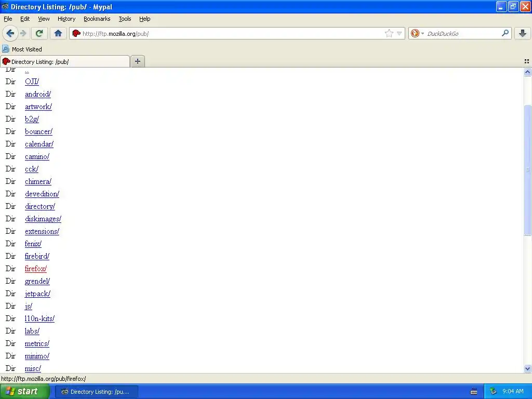The image size is (532, 399).
Task: Reload the page with the refresh icon
Action: pos(39,33)
